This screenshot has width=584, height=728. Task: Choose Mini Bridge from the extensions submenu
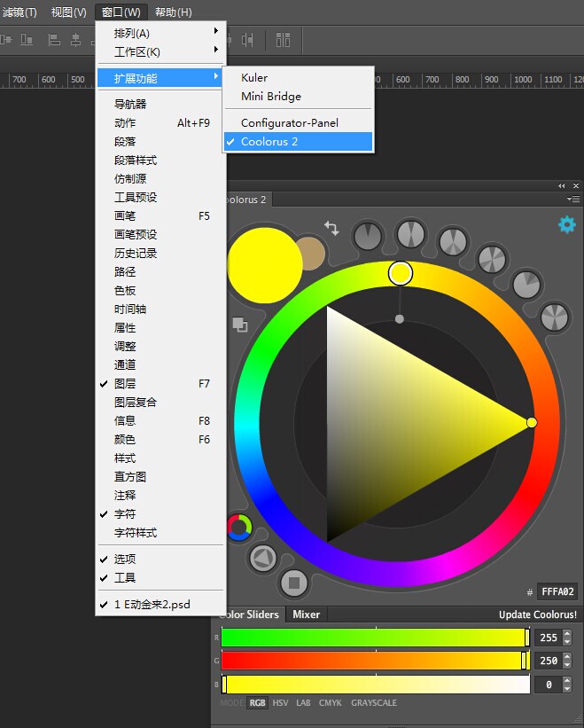pos(299,96)
